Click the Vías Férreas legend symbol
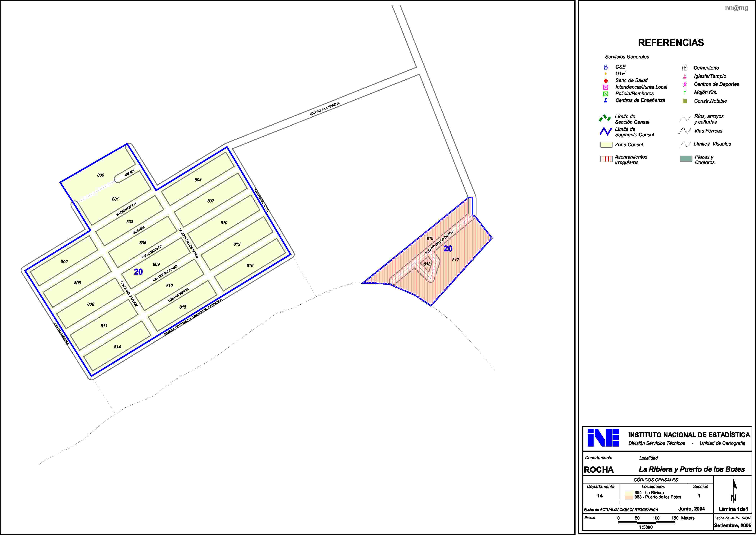 click(685, 131)
